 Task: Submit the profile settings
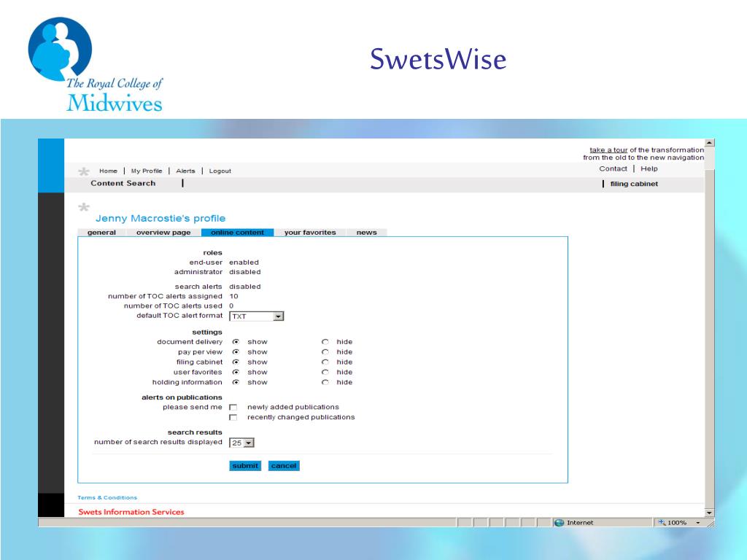point(245,466)
